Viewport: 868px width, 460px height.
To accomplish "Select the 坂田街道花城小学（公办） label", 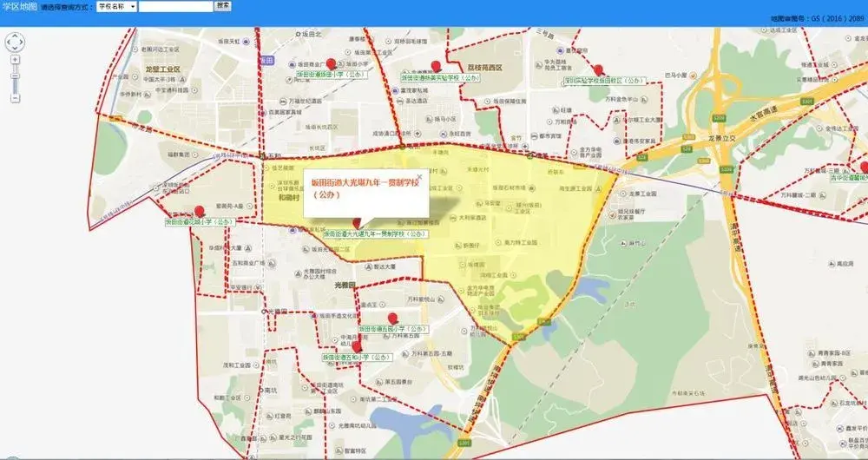I will tap(200, 222).
